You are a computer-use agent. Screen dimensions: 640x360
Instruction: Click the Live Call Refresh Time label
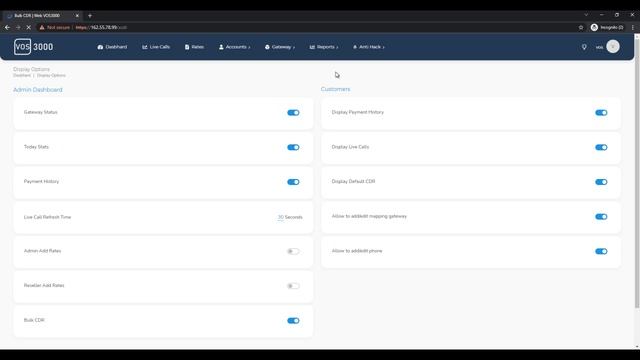click(x=47, y=217)
